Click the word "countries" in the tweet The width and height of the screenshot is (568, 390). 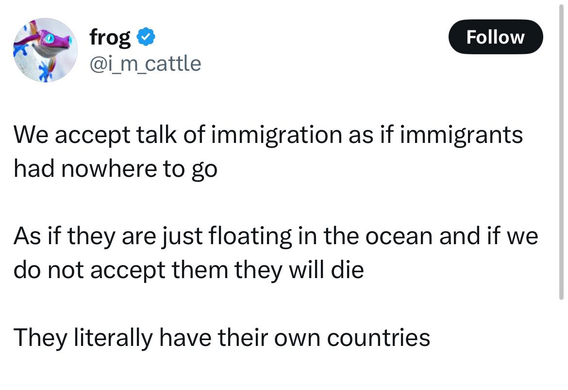click(x=378, y=338)
